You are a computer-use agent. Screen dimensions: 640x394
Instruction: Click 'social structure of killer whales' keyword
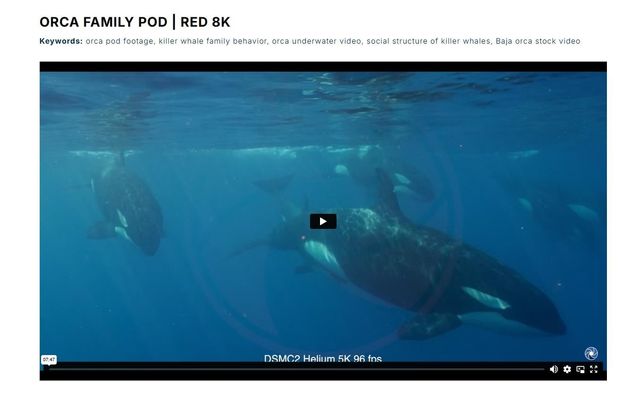pos(428,41)
